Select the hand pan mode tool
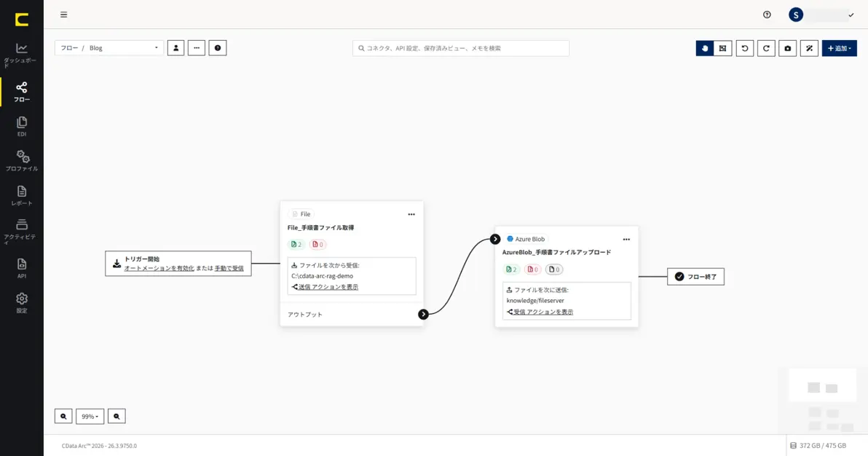 [705, 48]
